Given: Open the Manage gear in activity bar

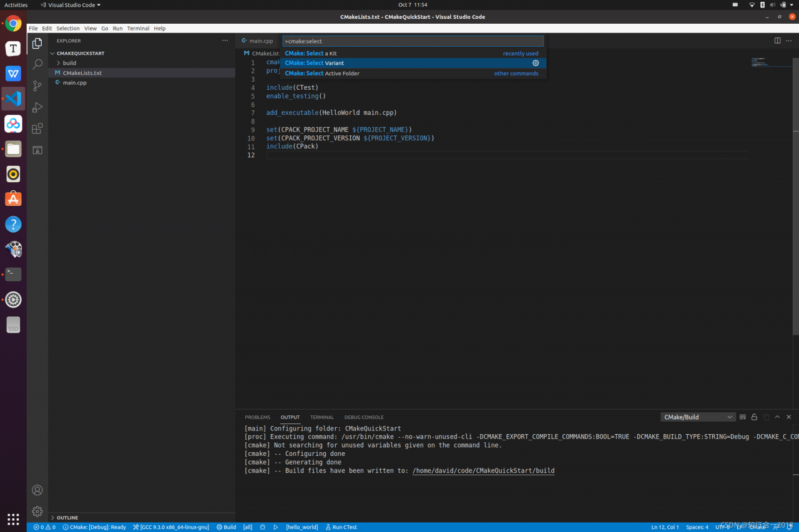Looking at the screenshot, I should (x=37, y=511).
